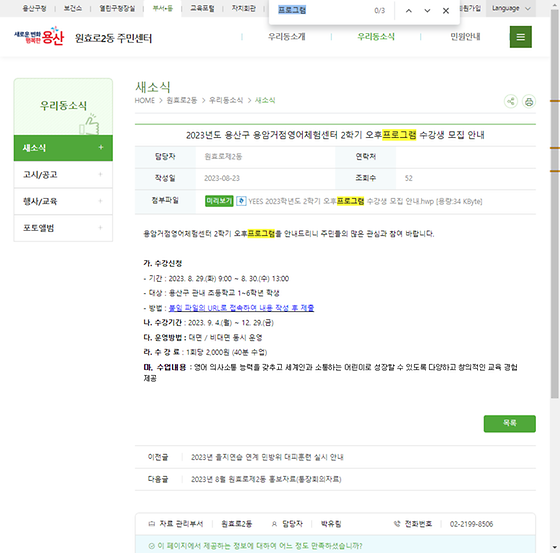Click the 원효로2동 주민센터 site title
Screen dimensions: 560x553
113,38
